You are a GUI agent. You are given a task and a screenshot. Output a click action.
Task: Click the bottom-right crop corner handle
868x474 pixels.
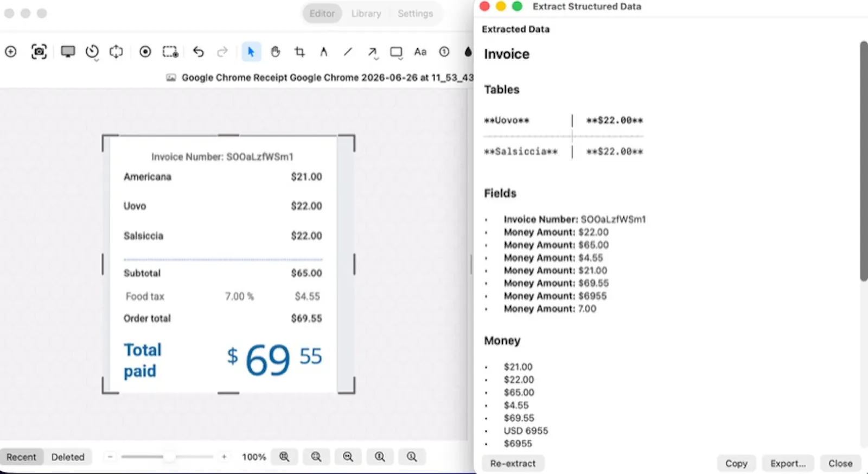click(x=347, y=385)
